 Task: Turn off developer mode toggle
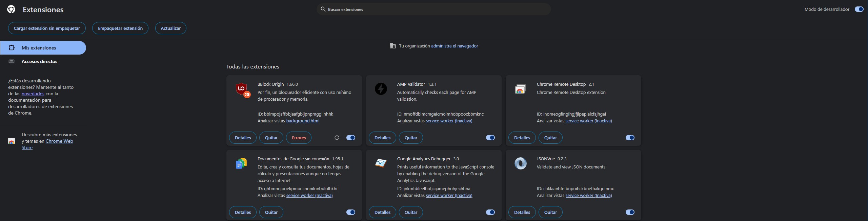coord(859,9)
